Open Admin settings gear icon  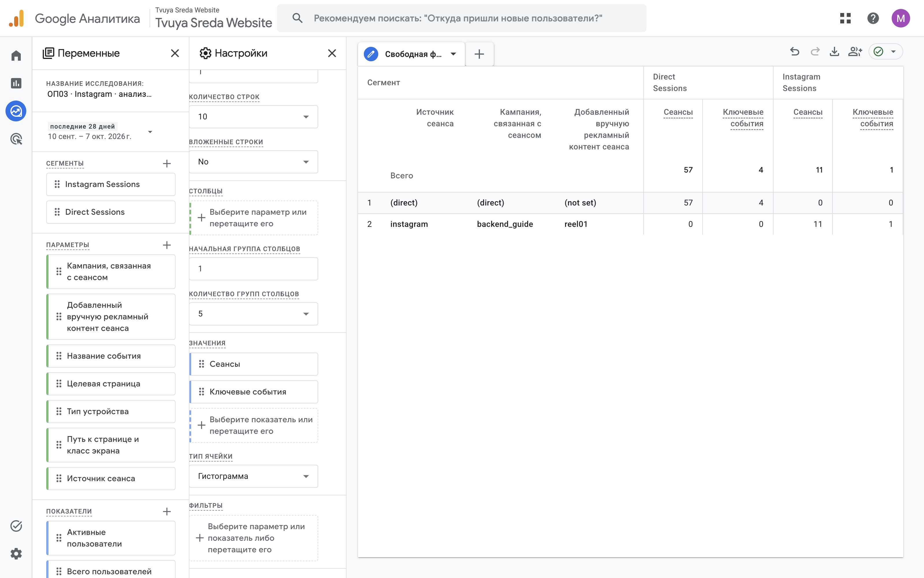pyautogui.click(x=16, y=553)
